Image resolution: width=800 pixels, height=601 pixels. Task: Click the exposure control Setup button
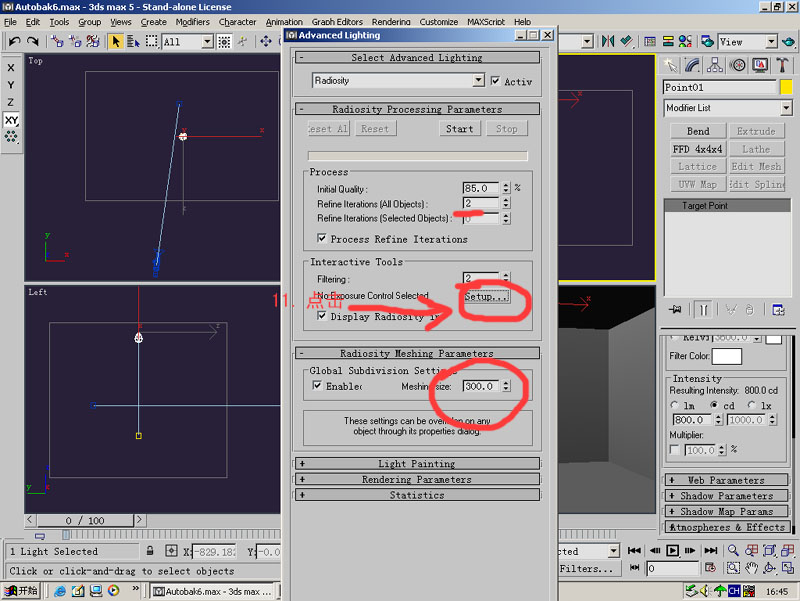coord(486,296)
